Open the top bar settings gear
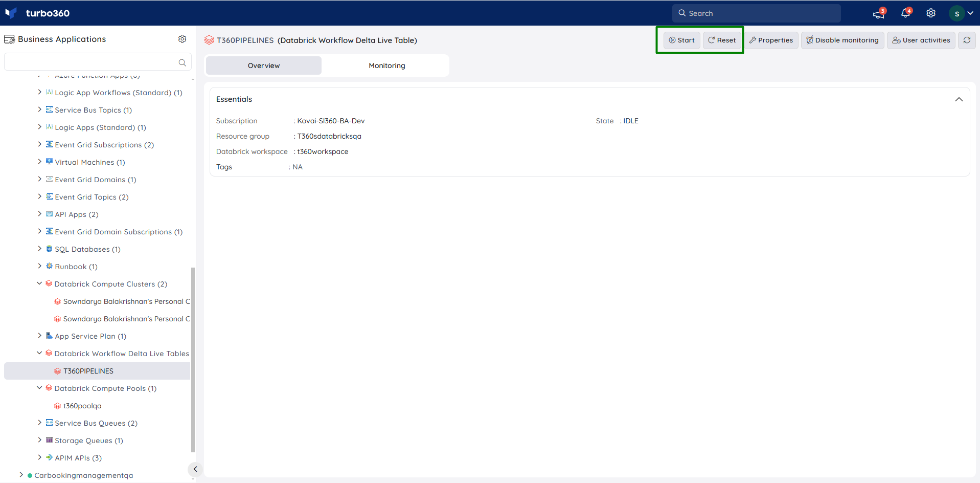980x483 pixels. click(931, 13)
